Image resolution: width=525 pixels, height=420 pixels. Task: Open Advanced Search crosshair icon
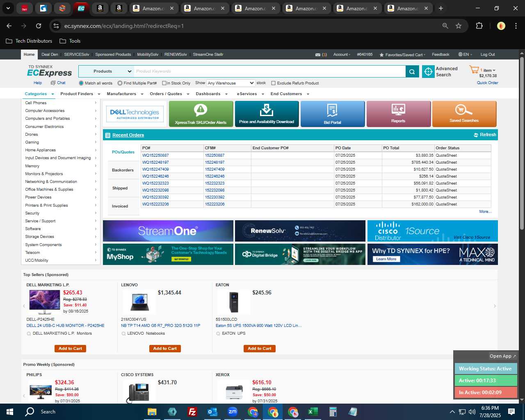(428, 71)
